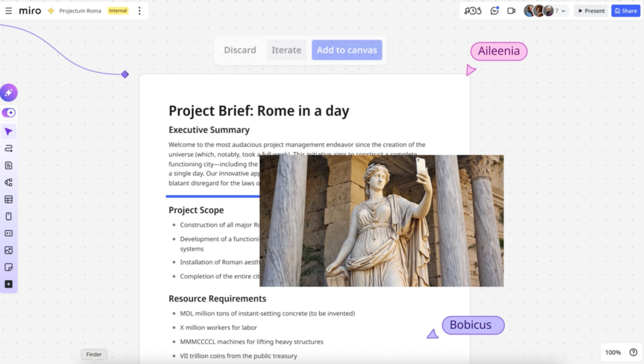Screen dimensions: 644x364
Task: Click the Internal board label
Action: 118,11
